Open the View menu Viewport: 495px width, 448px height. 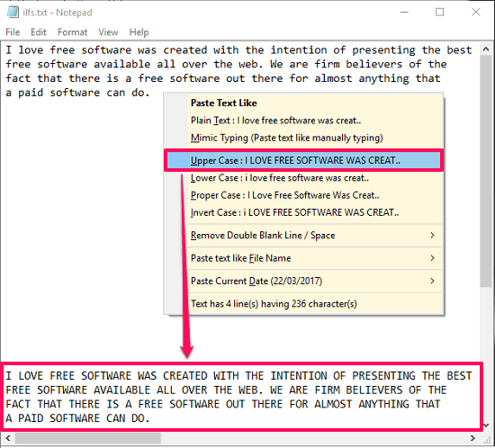pos(108,32)
